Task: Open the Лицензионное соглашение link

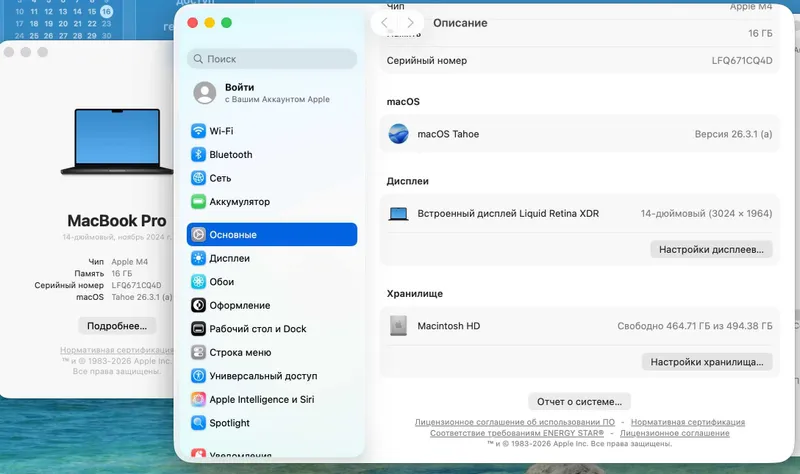Action: [674, 433]
